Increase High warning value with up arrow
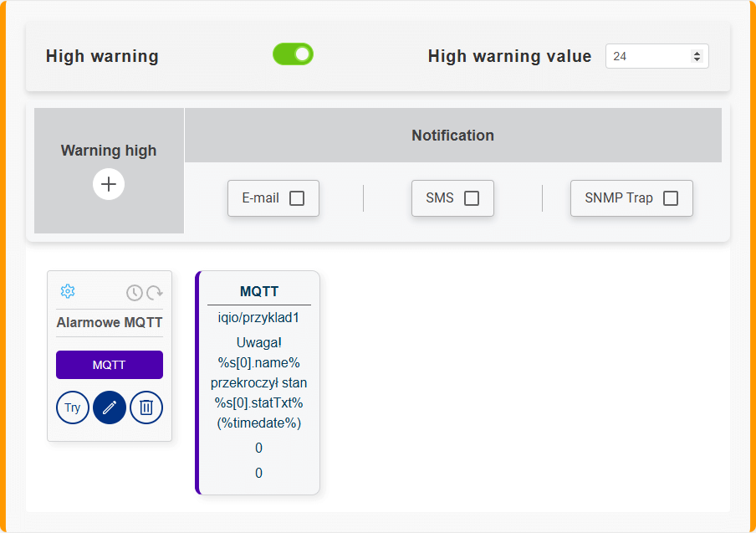 click(x=697, y=53)
